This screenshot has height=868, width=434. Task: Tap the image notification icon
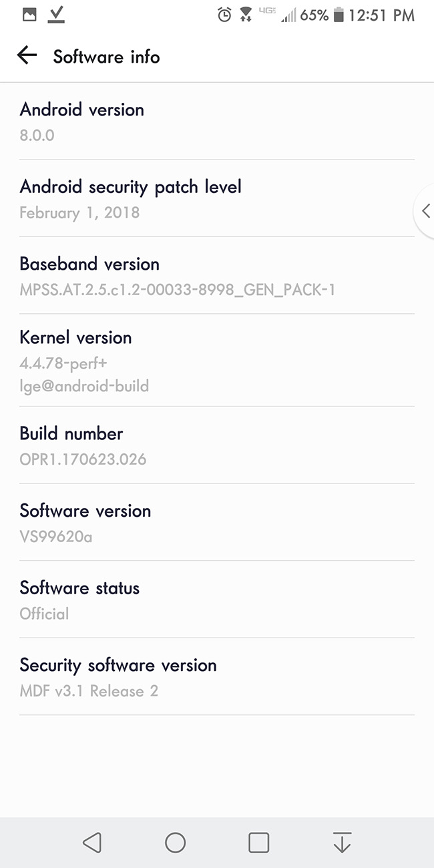pos(29,15)
